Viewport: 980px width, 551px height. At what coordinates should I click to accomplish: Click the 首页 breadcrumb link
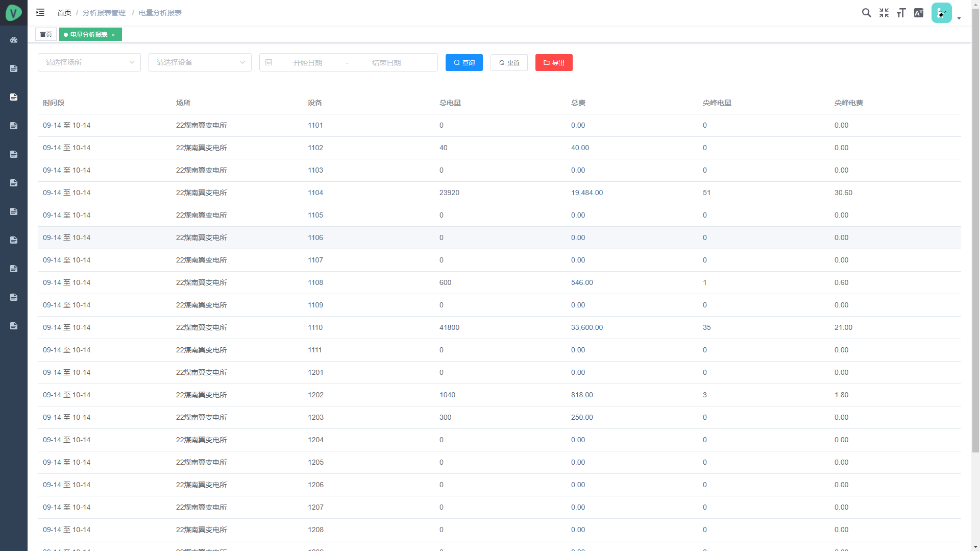tap(64, 13)
